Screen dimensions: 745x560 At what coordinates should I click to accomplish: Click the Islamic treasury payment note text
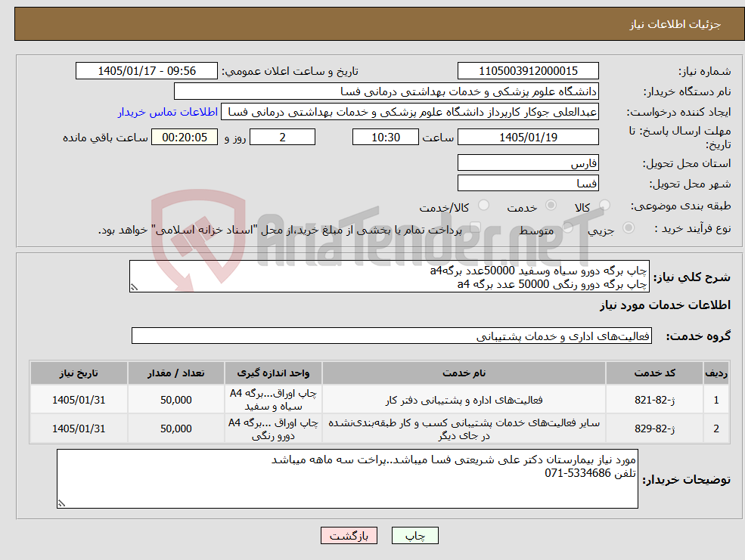[x=280, y=230]
